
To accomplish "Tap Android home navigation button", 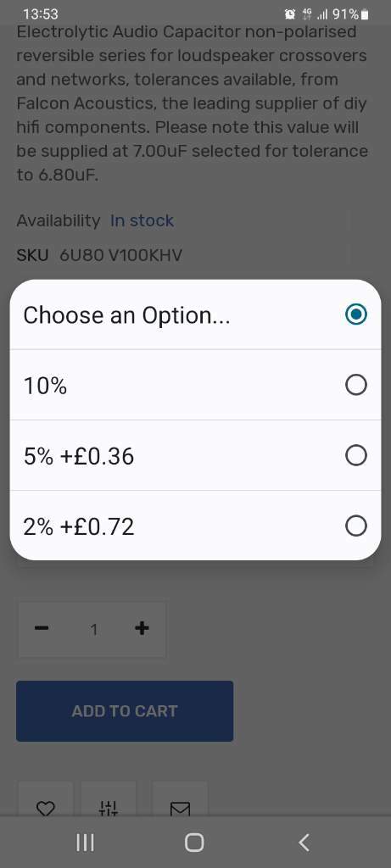I will (194, 842).
